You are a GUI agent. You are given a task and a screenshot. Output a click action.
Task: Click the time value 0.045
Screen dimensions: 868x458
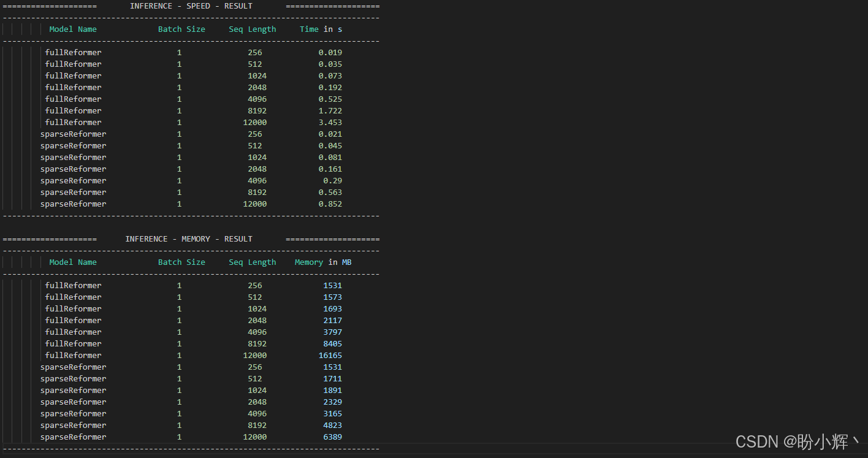[x=330, y=146]
